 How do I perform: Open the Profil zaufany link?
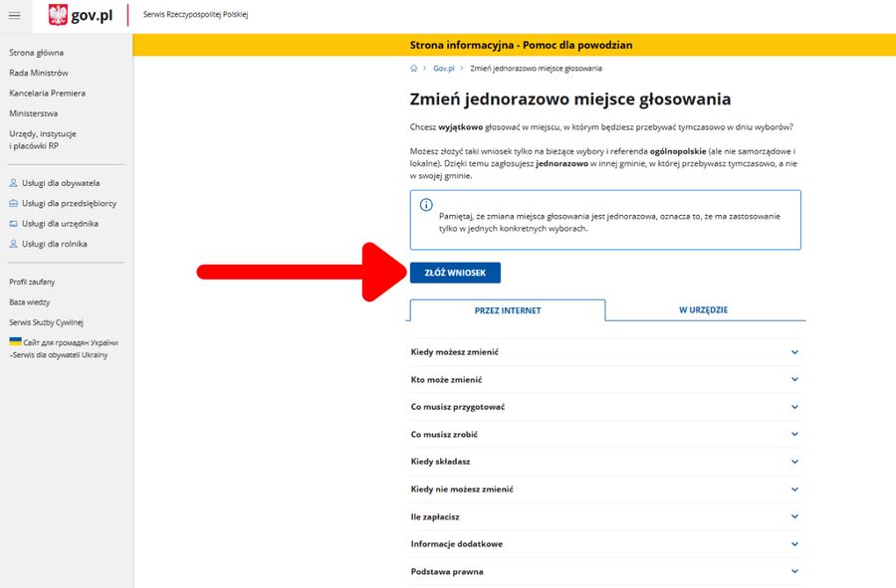[x=32, y=282]
